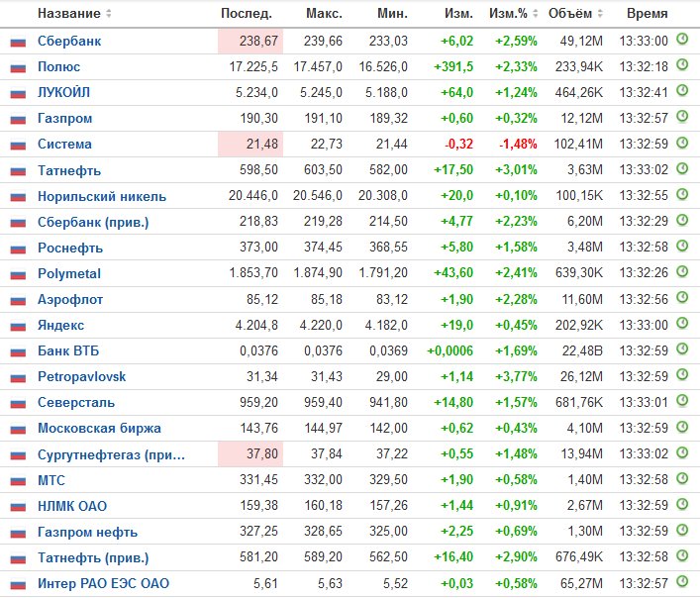This screenshot has width=700, height=598.
Task: Click the clock icon in the ЛУКОЙЛ row
Action: click(682, 91)
